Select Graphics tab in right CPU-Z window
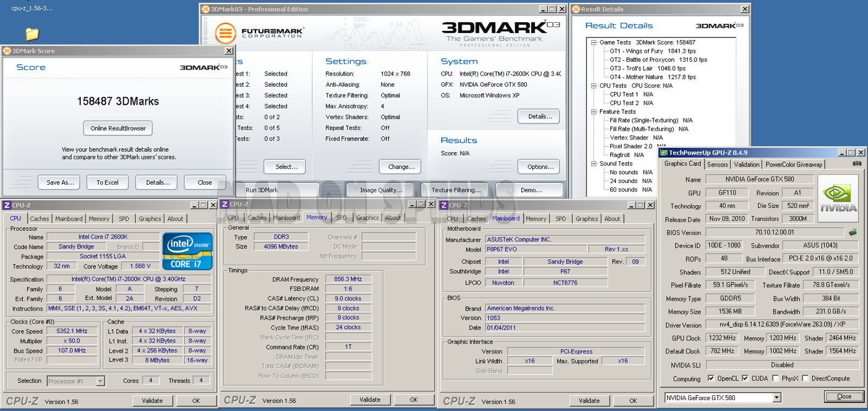This screenshot has width=868, height=411. point(587,219)
